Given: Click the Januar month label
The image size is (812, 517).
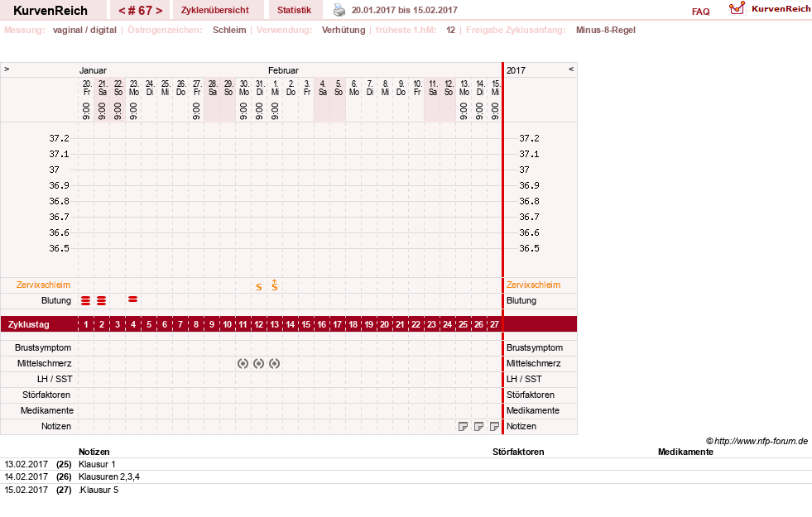Looking at the screenshot, I should point(93,70).
